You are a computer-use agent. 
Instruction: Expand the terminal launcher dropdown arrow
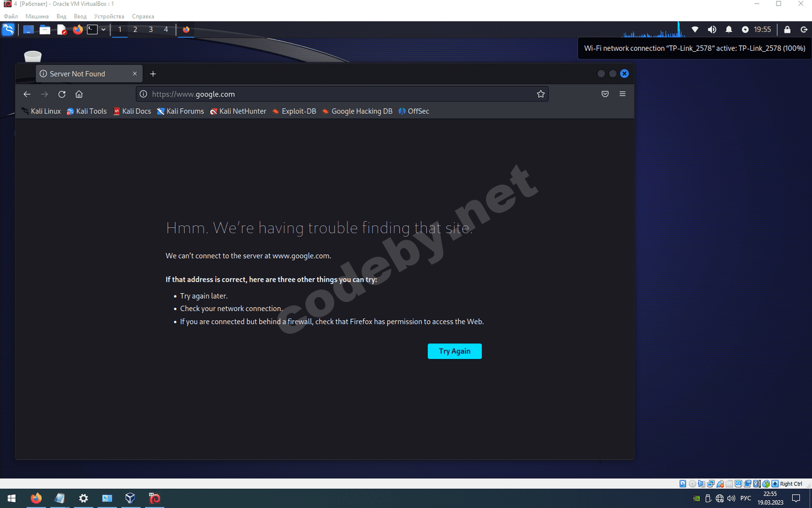click(x=103, y=29)
